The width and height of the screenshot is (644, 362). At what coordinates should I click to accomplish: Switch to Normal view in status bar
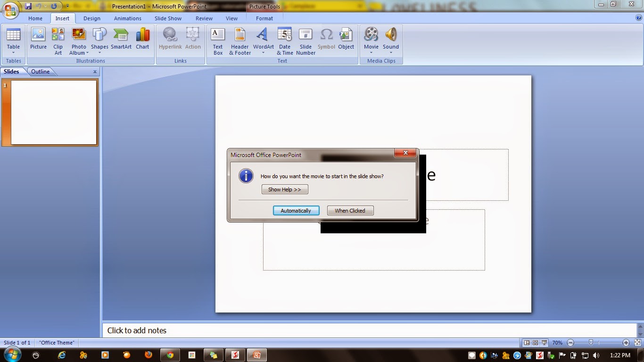[527, 343]
